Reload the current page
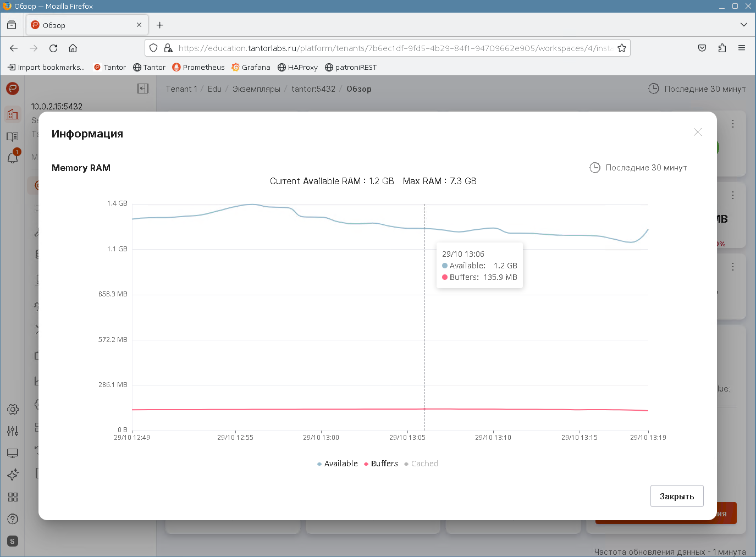 click(x=53, y=48)
